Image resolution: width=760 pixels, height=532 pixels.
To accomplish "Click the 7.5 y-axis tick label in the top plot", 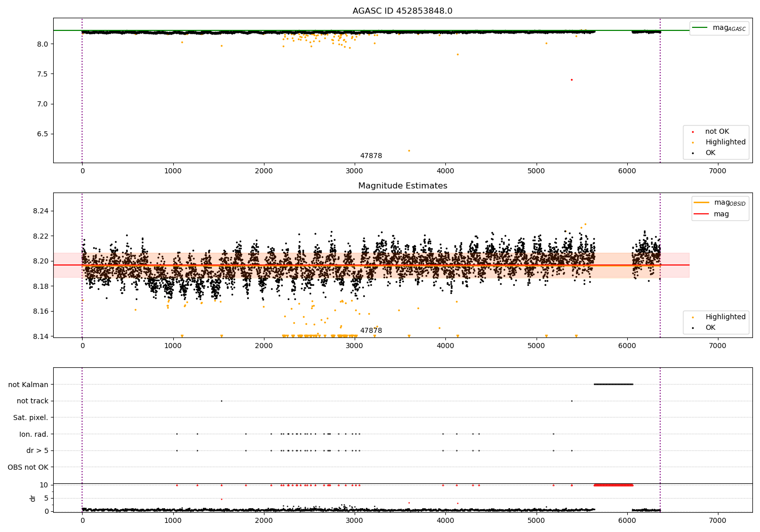I will click(43, 74).
